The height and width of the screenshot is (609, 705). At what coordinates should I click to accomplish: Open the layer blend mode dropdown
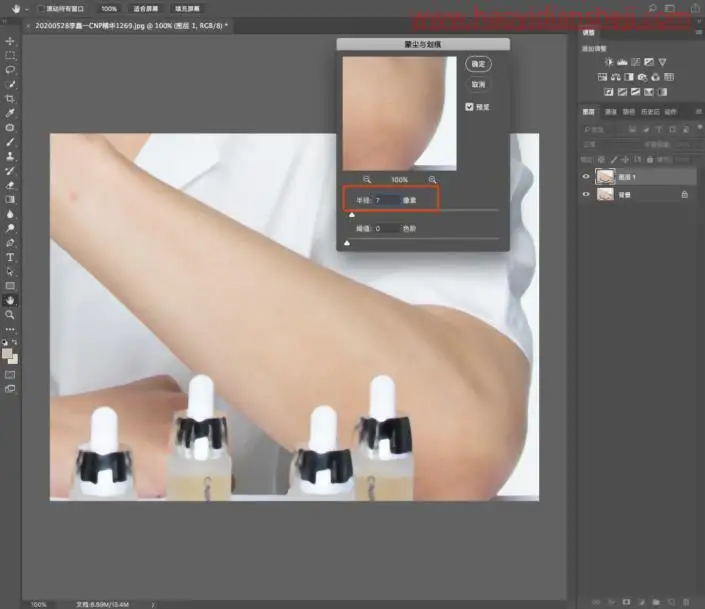click(610, 144)
